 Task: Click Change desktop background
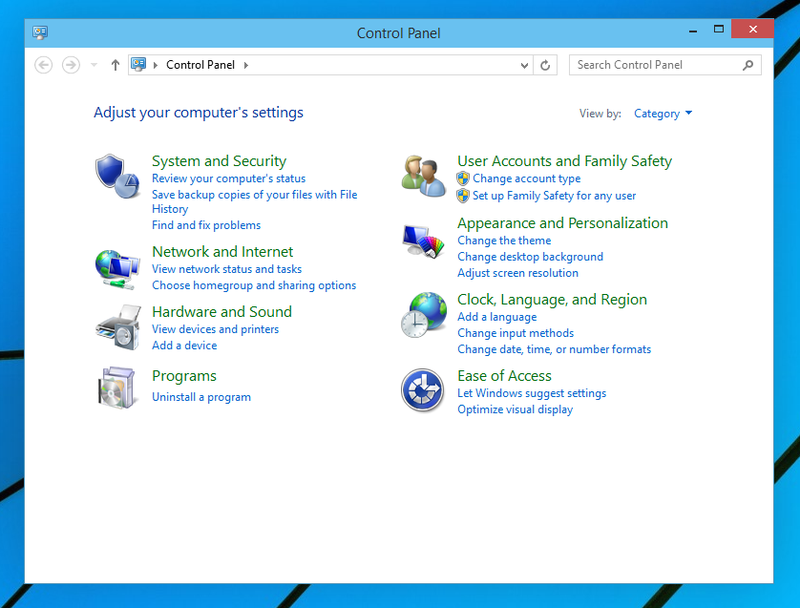(x=530, y=257)
